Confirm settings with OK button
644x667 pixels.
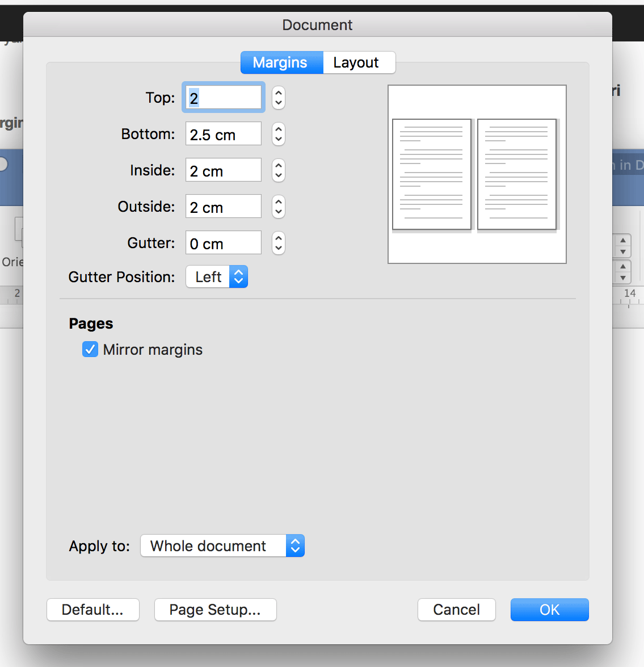click(550, 610)
